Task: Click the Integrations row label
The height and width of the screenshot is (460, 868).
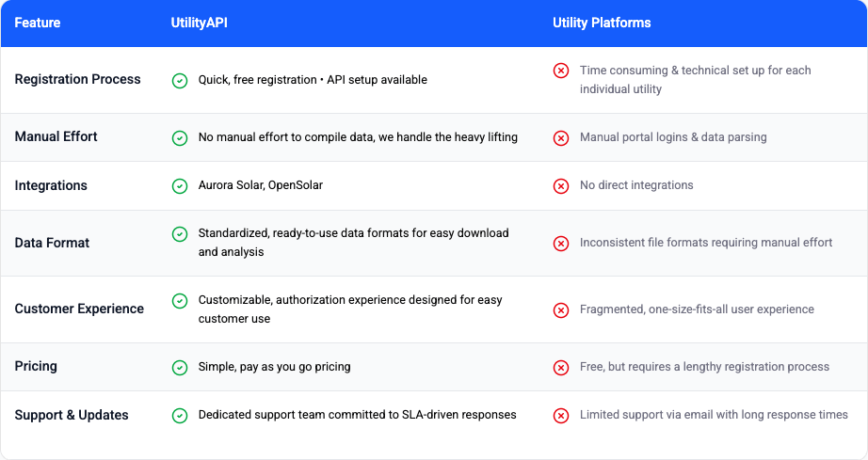Action: click(x=51, y=185)
